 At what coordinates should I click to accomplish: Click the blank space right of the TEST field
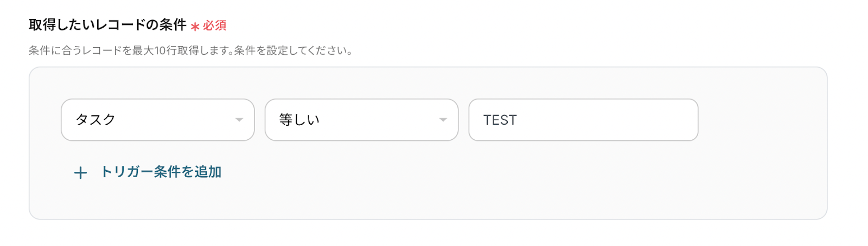(x=759, y=120)
